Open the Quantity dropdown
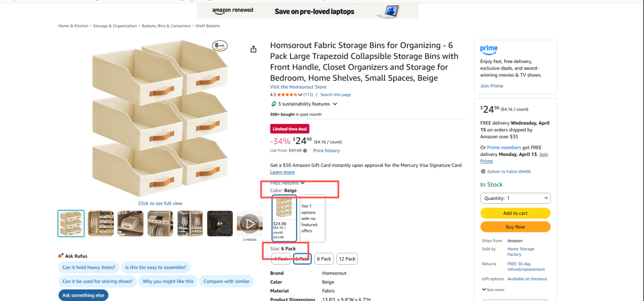644x301 pixels. (x=515, y=198)
